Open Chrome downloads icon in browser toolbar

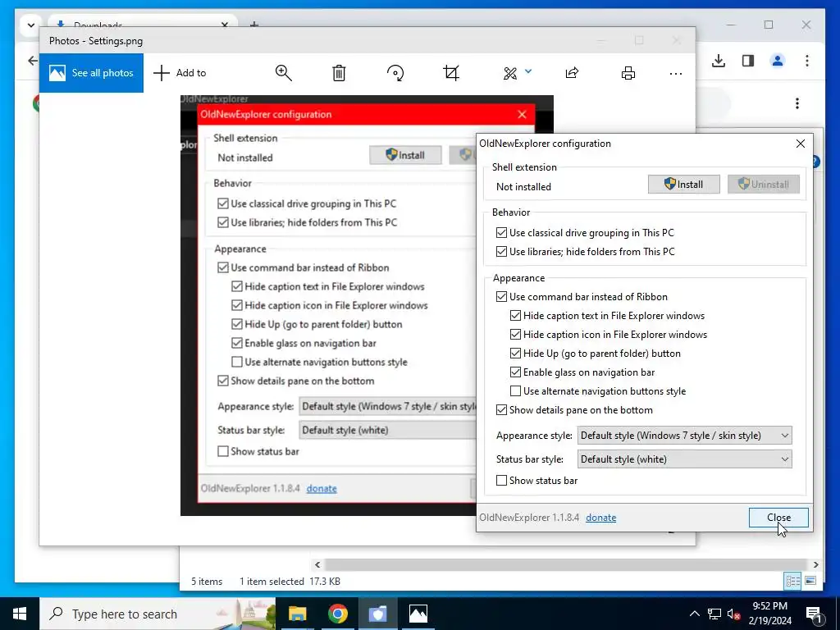[x=719, y=61]
